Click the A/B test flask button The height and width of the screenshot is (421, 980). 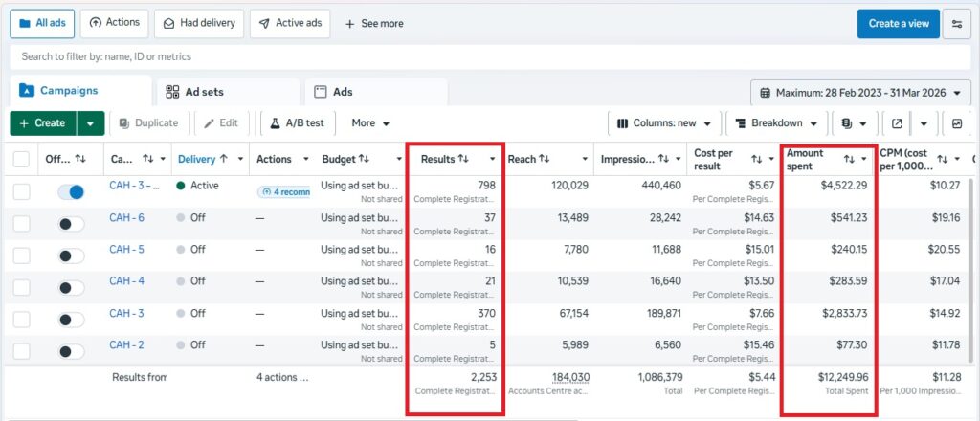[x=296, y=123]
